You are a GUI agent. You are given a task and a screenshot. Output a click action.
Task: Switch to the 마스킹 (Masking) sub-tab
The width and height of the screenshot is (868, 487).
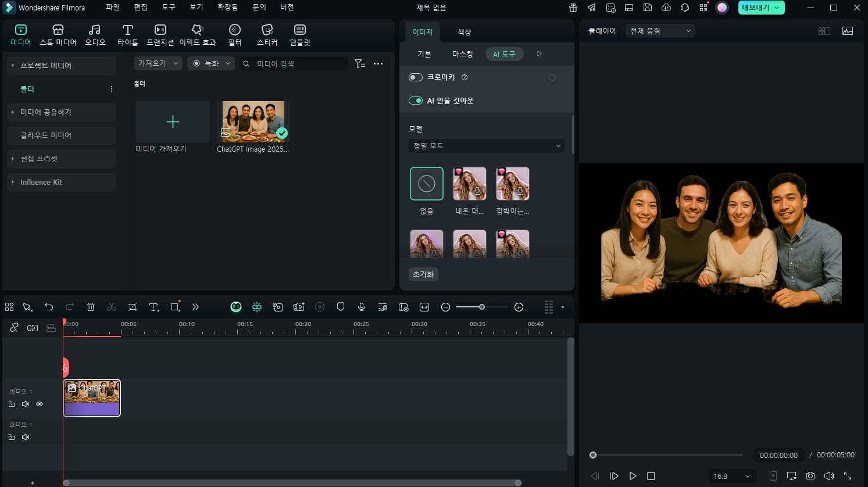(x=463, y=54)
